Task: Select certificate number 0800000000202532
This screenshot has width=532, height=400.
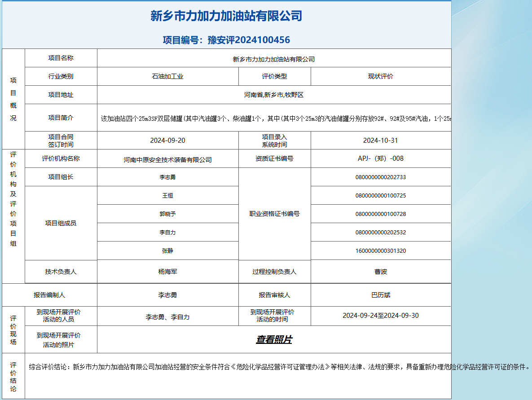Action: 381,233
